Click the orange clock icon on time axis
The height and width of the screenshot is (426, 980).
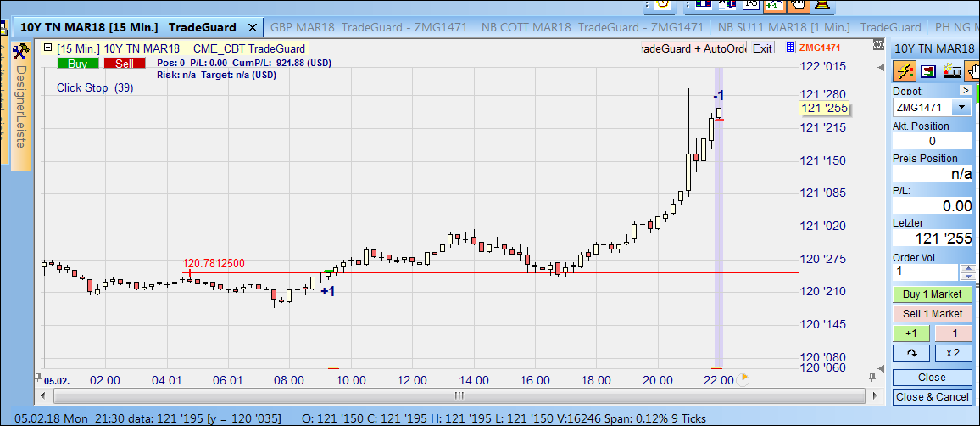[x=743, y=379]
